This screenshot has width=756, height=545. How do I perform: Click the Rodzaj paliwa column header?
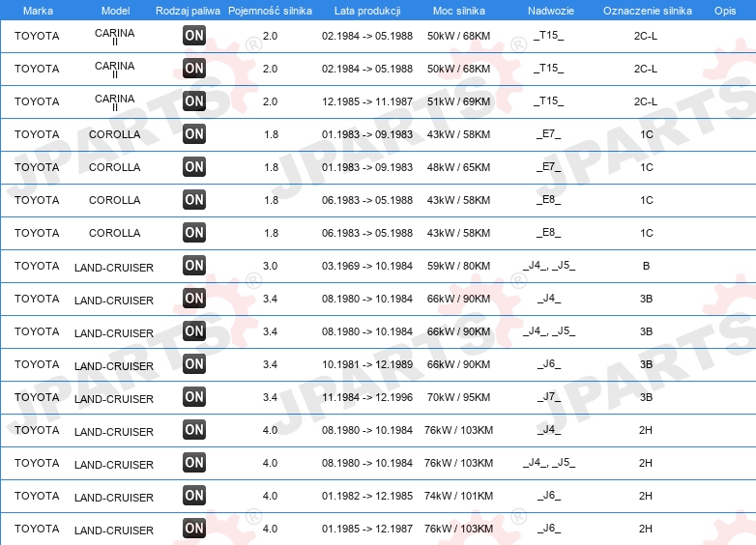(188, 11)
